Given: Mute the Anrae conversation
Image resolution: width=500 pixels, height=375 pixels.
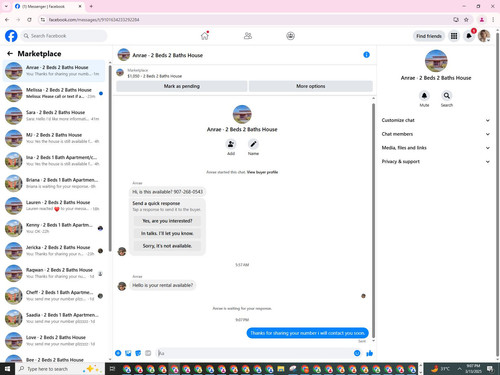Looking at the screenshot, I should pos(424,96).
